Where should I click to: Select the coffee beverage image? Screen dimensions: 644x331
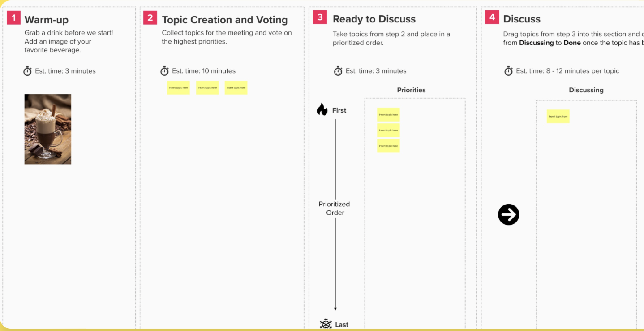tap(48, 129)
